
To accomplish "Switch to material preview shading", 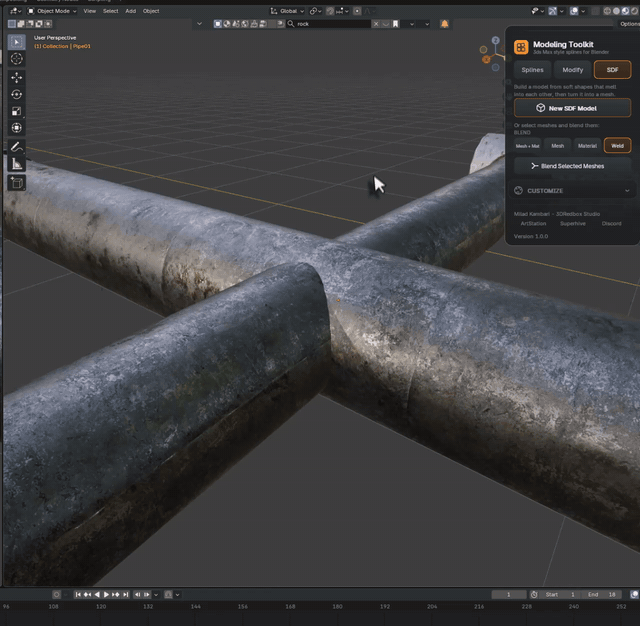I will pyautogui.click(x=625, y=11).
